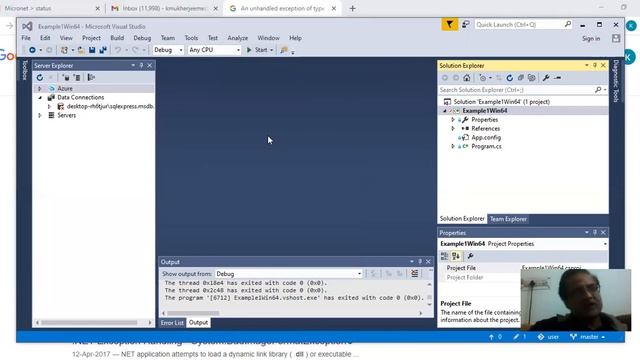
Task: Click the Find in Files toolbar icon
Action: 284,50
